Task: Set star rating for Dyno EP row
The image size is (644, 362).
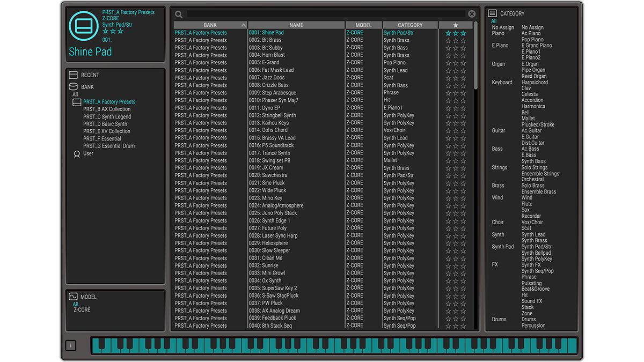Action: [456, 108]
